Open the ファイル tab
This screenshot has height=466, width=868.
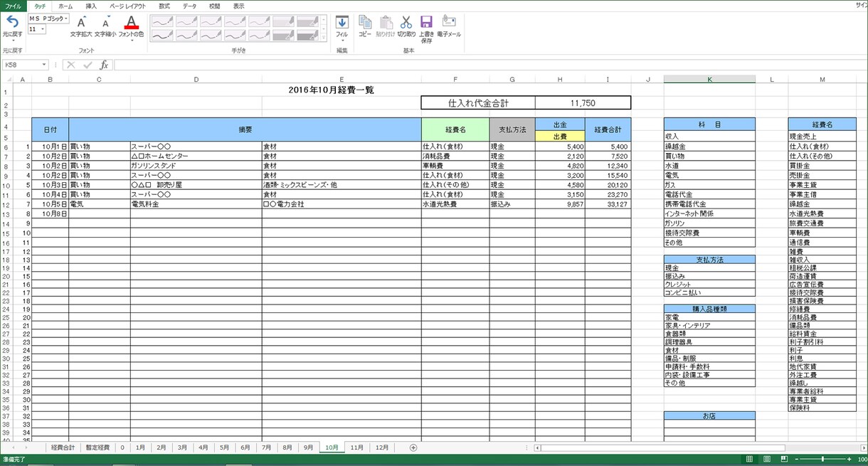(x=14, y=5)
